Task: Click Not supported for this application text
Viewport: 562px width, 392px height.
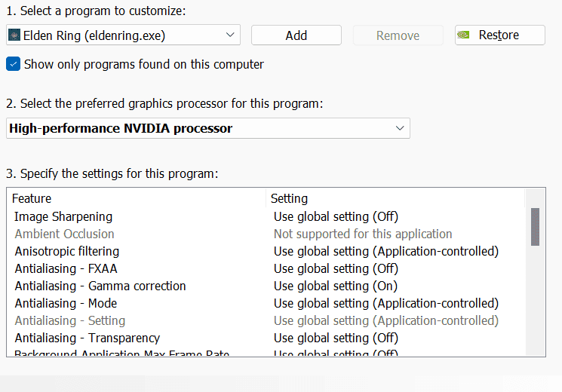Action: pyautogui.click(x=363, y=234)
